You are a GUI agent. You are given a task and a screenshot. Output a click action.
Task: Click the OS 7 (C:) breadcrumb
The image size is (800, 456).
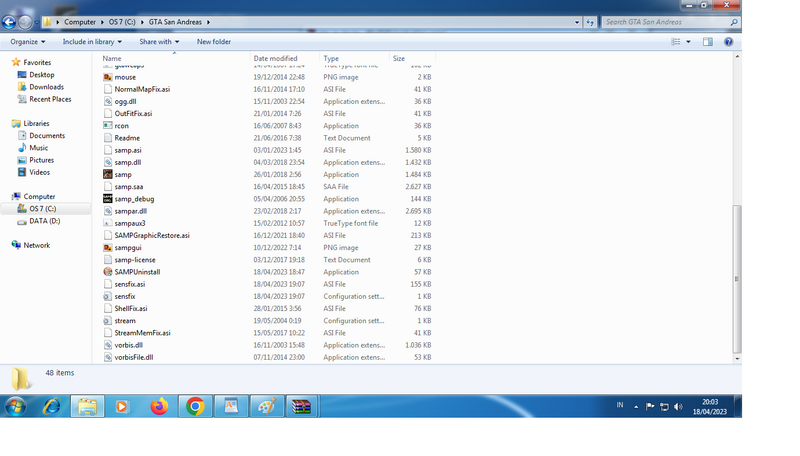click(x=122, y=22)
